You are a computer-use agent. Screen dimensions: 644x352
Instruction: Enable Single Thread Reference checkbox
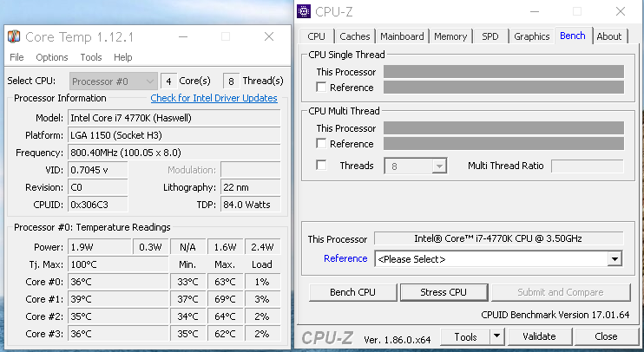pyautogui.click(x=321, y=87)
